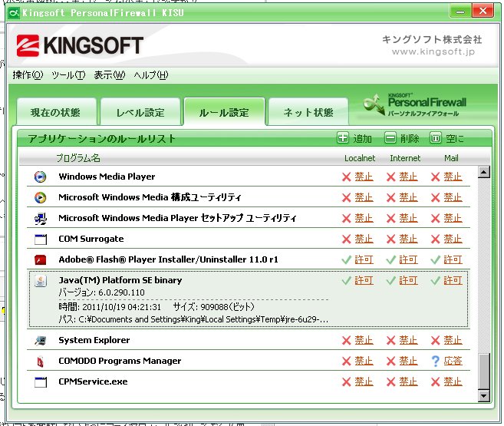Change COM Surrogate Localnet 禁止 link

(x=364, y=239)
